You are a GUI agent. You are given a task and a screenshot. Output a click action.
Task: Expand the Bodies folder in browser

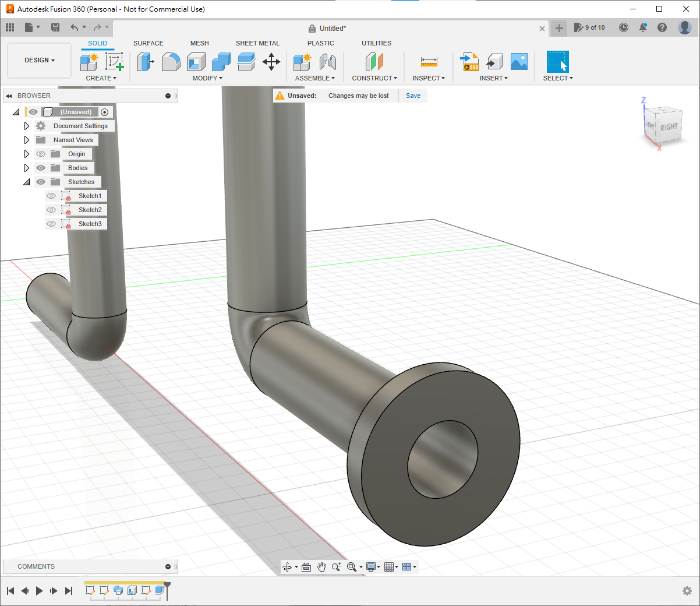(x=26, y=168)
